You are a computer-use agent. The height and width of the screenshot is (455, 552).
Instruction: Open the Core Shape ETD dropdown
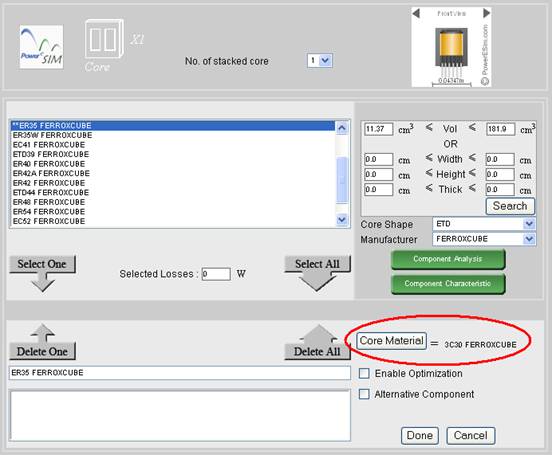(484, 224)
